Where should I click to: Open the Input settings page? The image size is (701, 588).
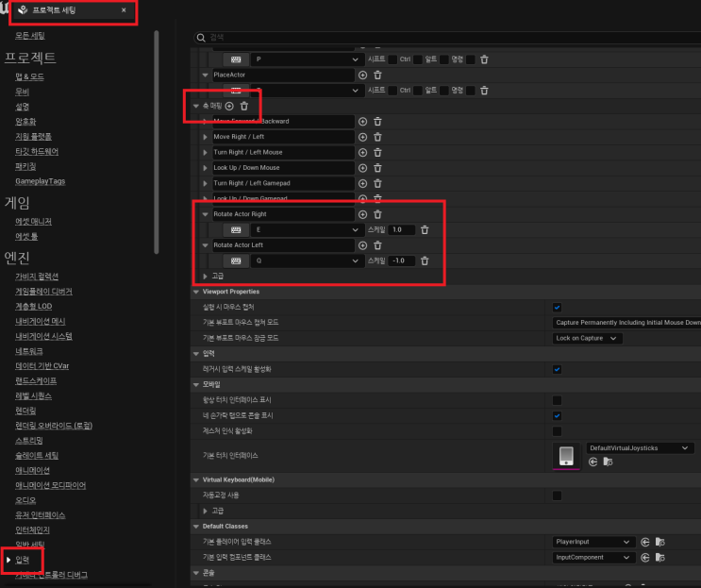pyautogui.click(x=23, y=560)
